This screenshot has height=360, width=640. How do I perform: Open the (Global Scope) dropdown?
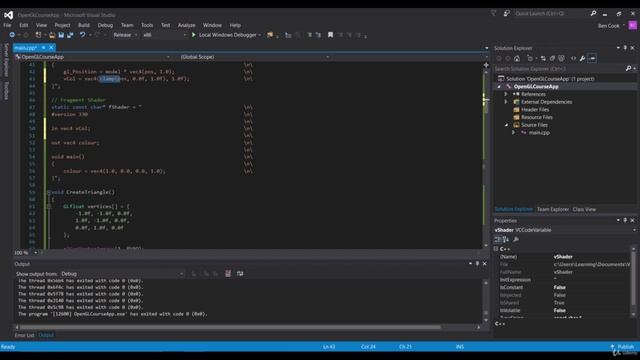[255, 57]
